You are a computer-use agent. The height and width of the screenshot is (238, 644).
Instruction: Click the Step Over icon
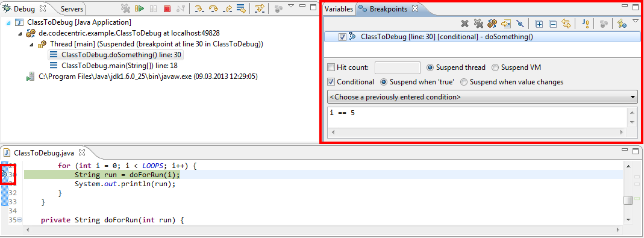[213, 8]
